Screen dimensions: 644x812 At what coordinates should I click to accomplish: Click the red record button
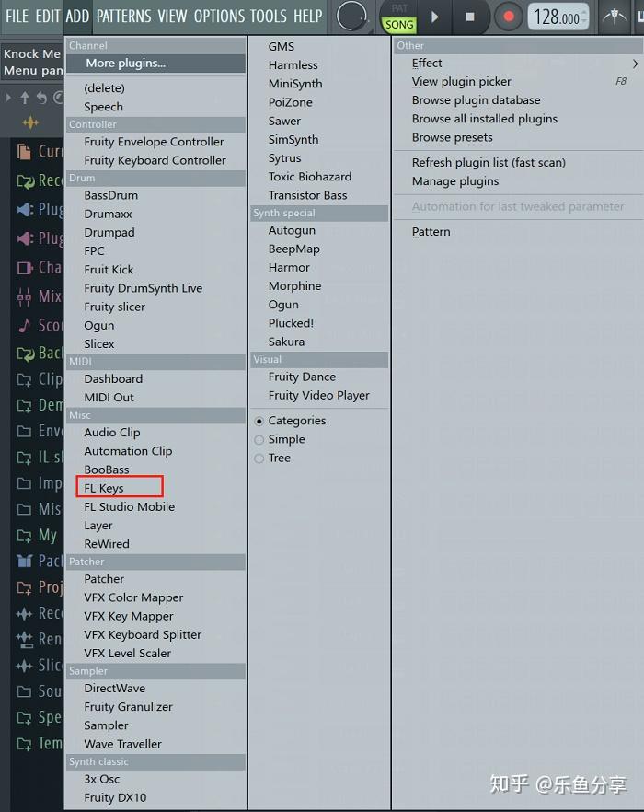click(x=508, y=17)
